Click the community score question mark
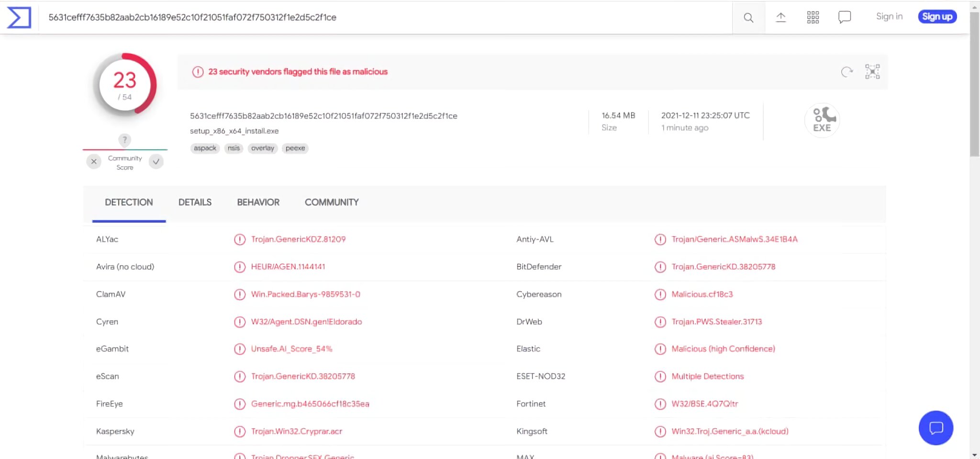This screenshot has width=980, height=459. coord(124,140)
